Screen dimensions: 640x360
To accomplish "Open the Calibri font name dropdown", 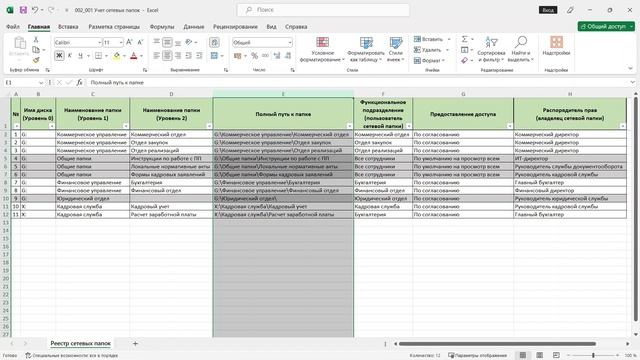I will (x=99, y=42).
